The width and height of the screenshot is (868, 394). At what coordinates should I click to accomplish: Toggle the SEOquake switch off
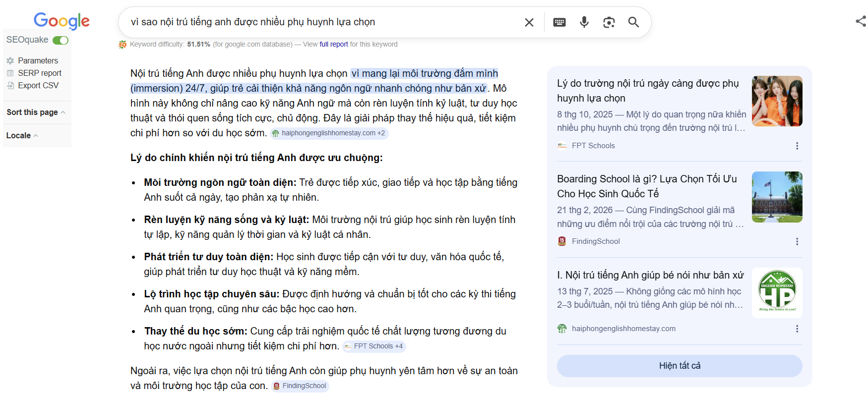(x=61, y=40)
